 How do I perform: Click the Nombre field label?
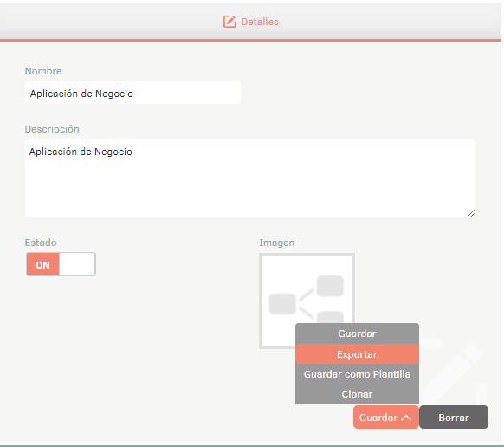tap(43, 71)
